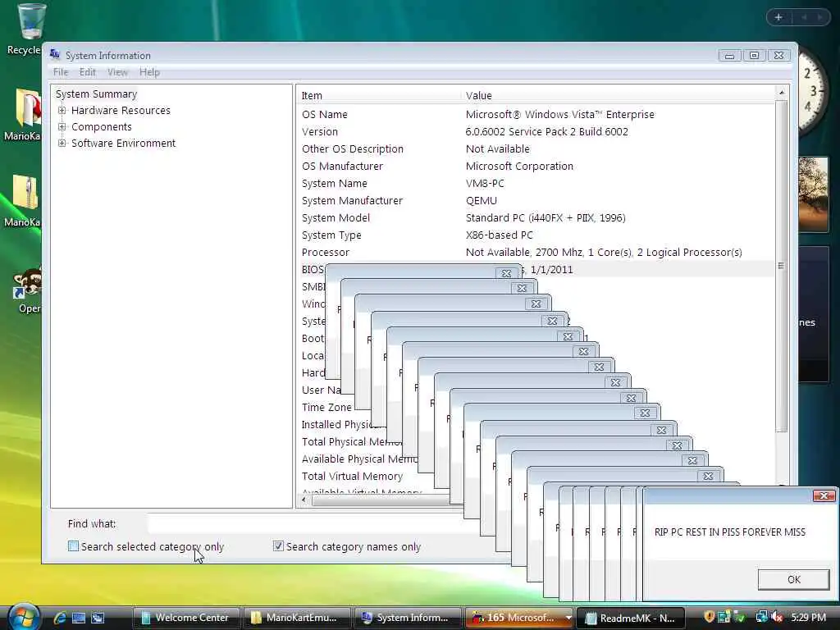This screenshot has height=630, width=840.
Task: Expand the Components tree node
Action: (x=62, y=127)
